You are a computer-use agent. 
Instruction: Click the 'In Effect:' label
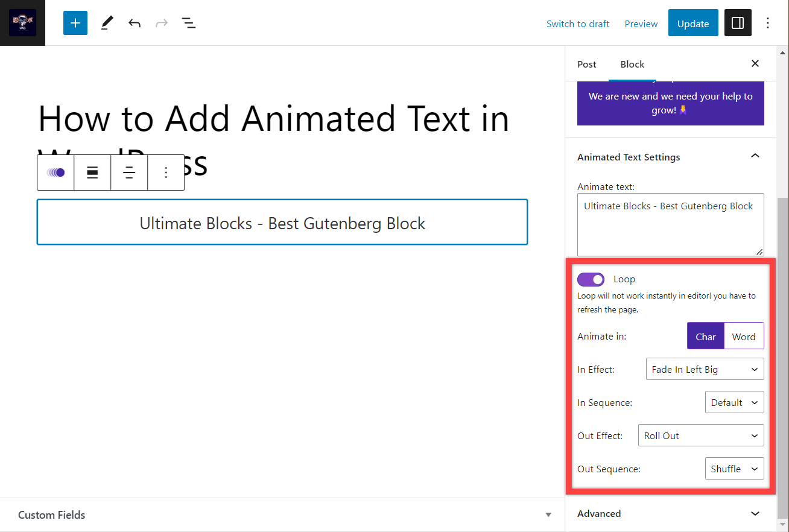point(596,369)
